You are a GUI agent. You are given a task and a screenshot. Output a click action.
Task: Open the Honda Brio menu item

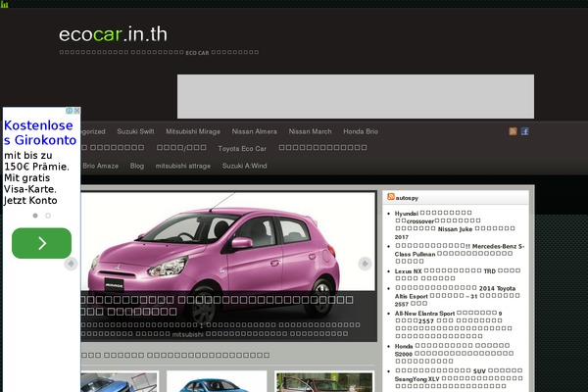361,131
